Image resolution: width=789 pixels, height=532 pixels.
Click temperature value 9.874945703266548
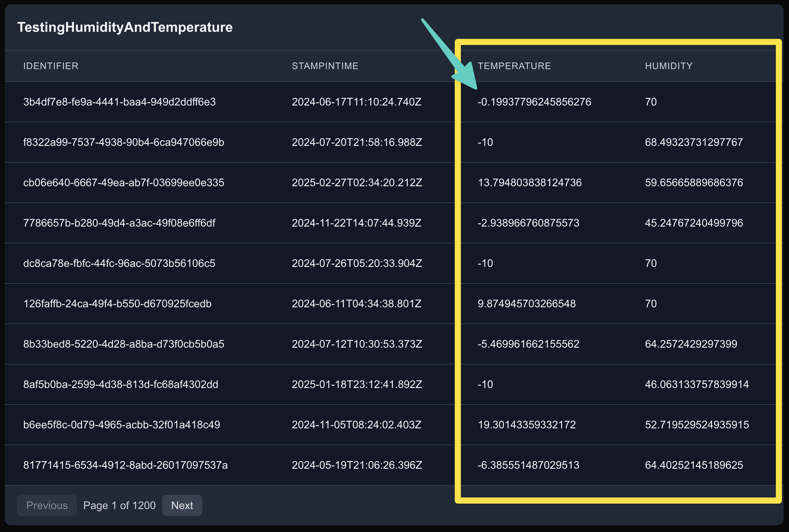[527, 304]
